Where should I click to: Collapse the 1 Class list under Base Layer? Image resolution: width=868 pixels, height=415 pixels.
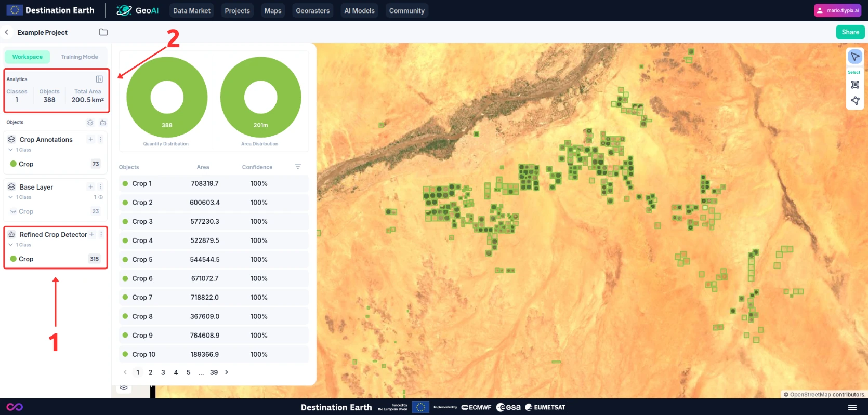(x=10, y=197)
